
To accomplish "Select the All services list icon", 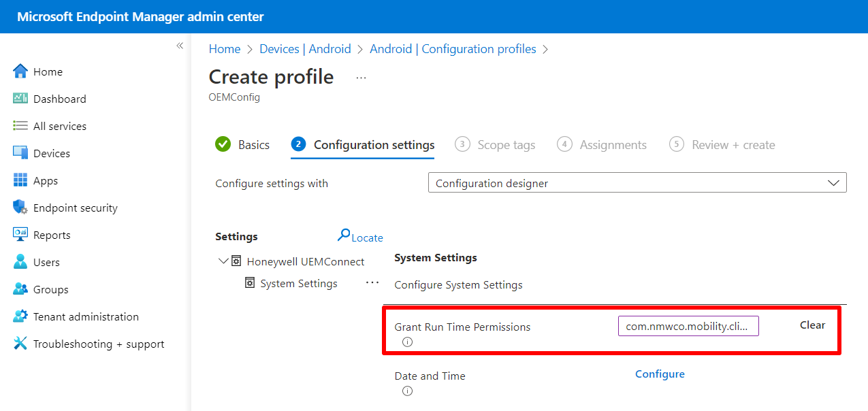I will point(20,126).
